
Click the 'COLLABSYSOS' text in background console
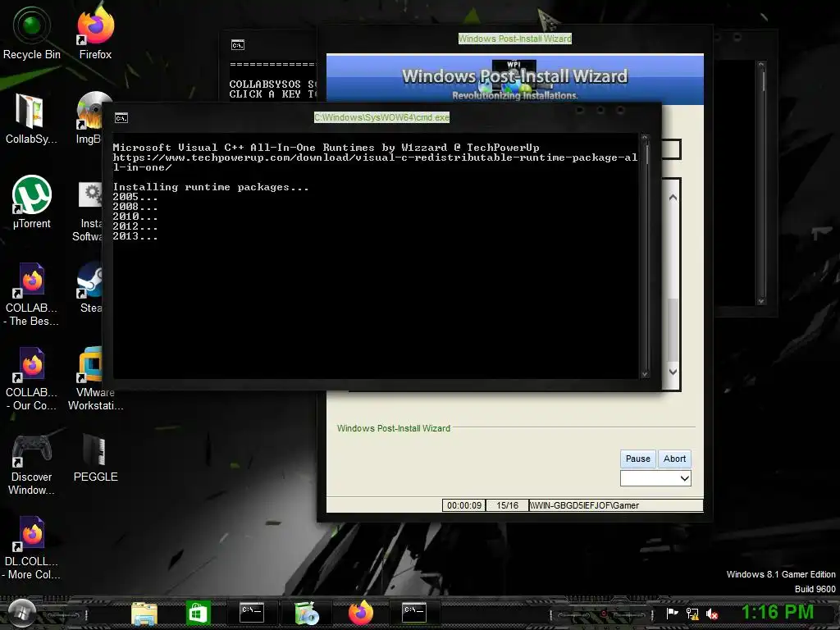click(x=265, y=84)
